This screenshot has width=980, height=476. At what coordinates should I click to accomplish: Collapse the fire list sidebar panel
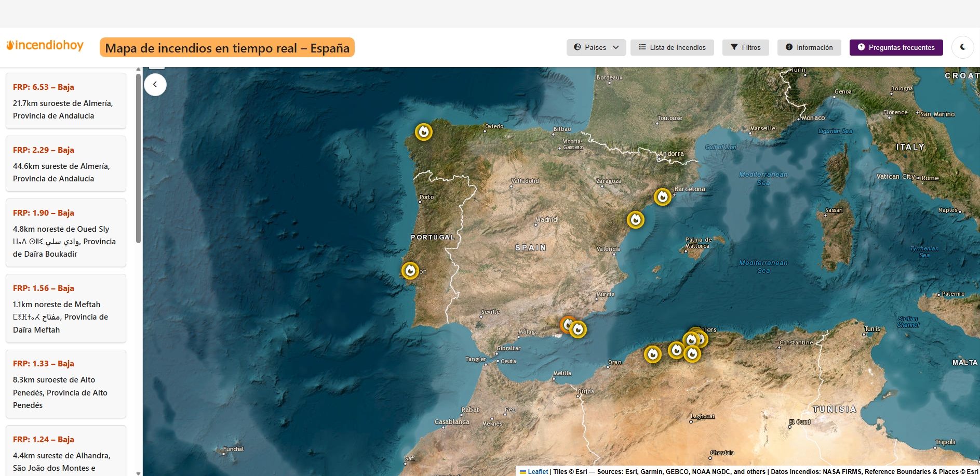tap(155, 85)
